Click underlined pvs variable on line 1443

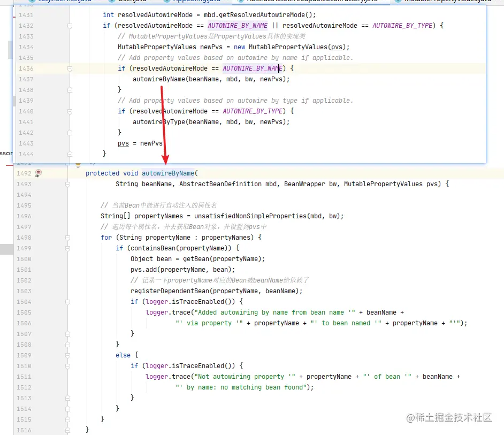point(123,143)
